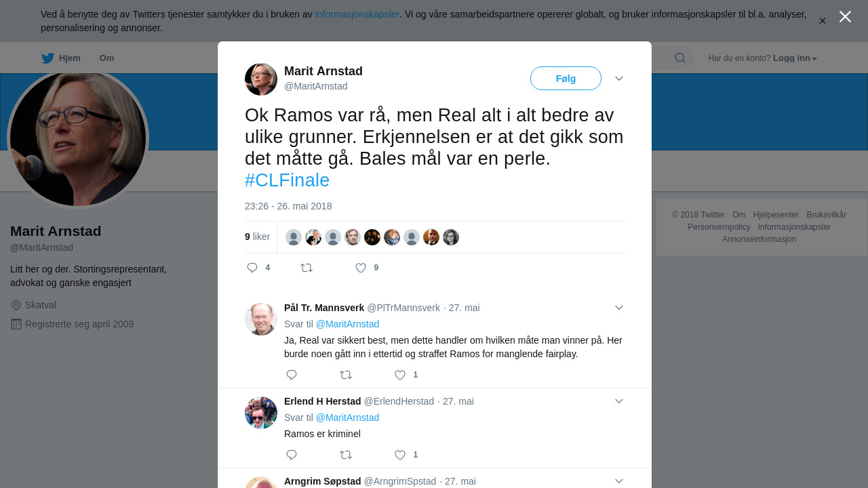Screen dimensions: 868x488
Task: Go to Hjem in top navigation
Action: (x=61, y=58)
